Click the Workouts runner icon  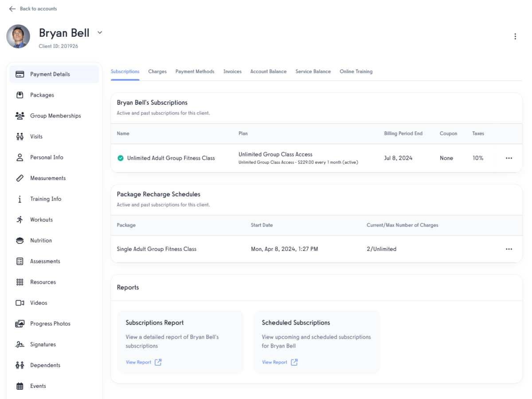20,219
